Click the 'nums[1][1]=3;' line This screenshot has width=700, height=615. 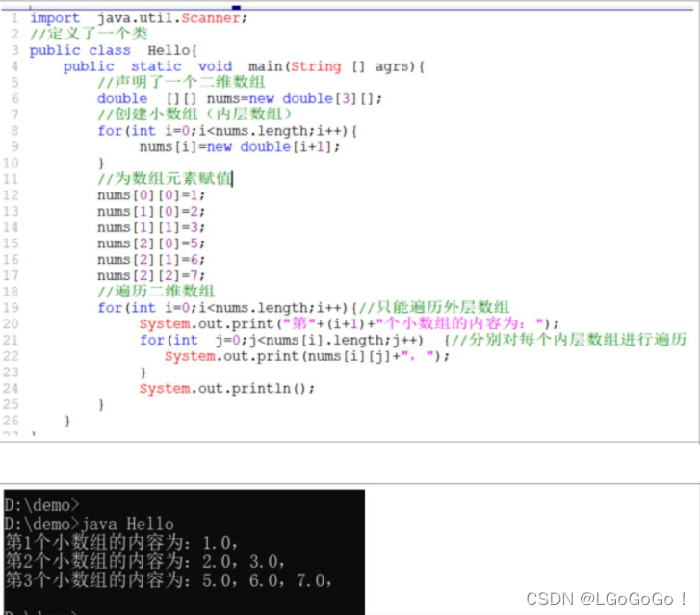click(x=151, y=227)
